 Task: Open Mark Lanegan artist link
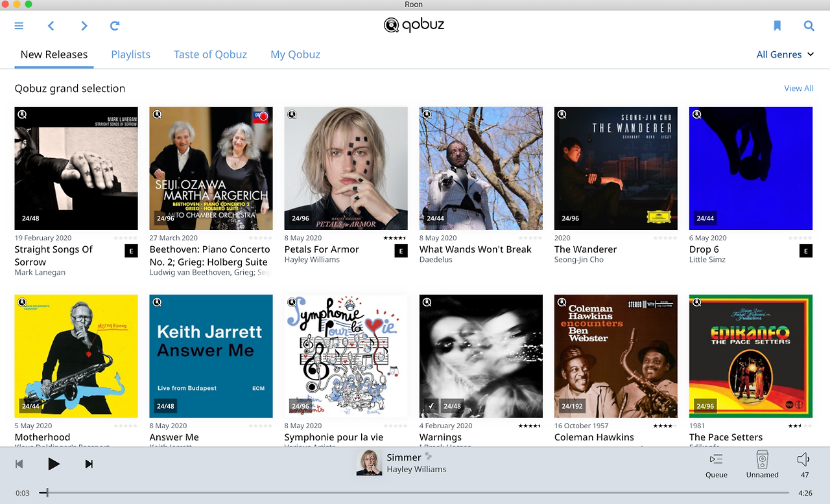[x=40, y=273]
